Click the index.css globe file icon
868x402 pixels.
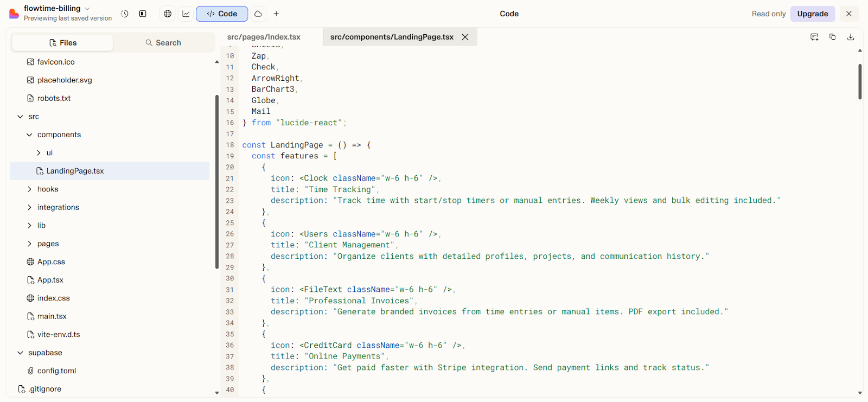(30, 298)
